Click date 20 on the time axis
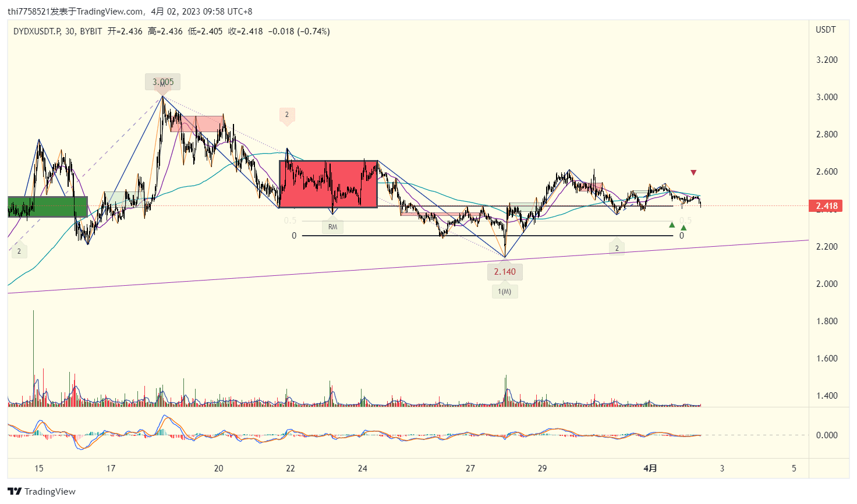The width and height of the screenshot is (857, 504). point(218,468)
